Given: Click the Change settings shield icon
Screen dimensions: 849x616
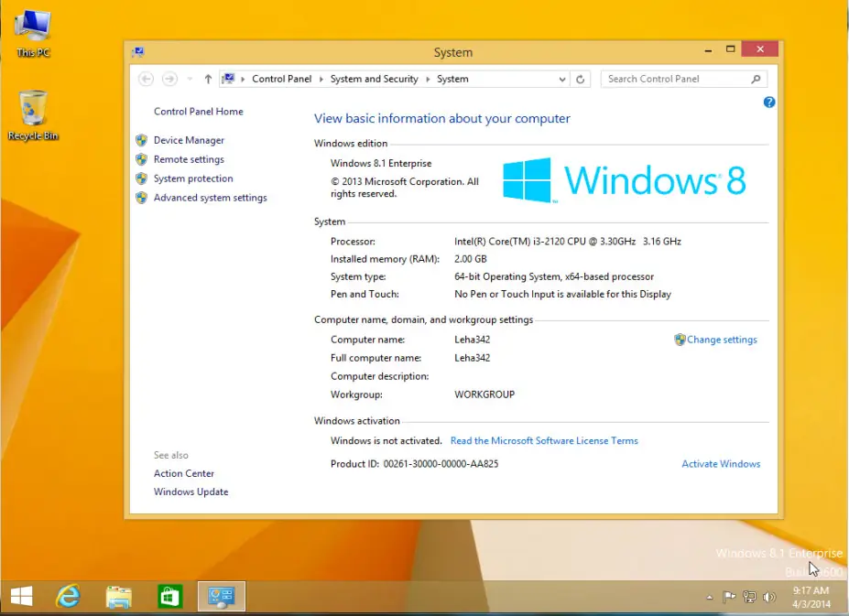Looking at the screenshot, I should 680,340.
